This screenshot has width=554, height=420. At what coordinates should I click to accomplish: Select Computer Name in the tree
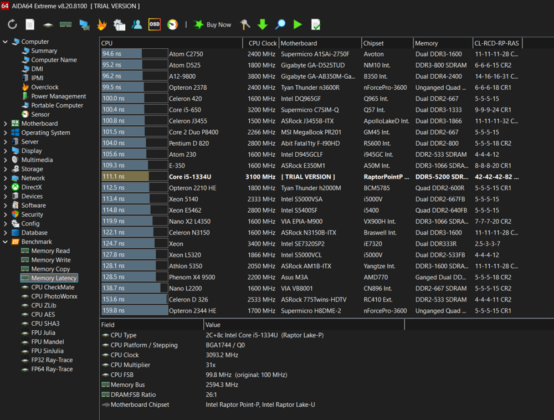click(54, 60)
